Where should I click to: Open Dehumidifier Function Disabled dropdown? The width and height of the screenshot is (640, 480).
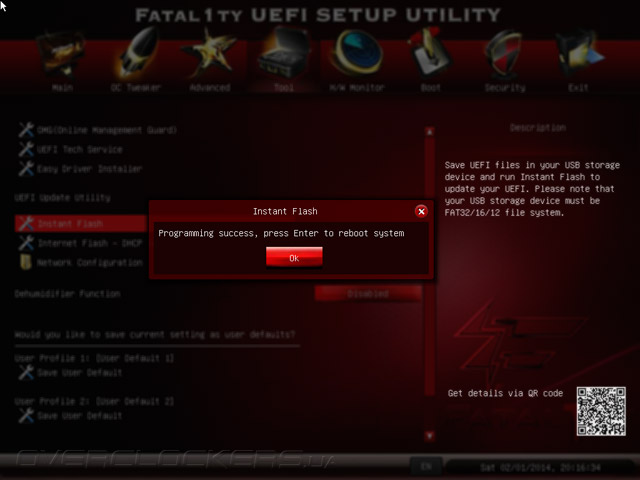tap(368, 294)
